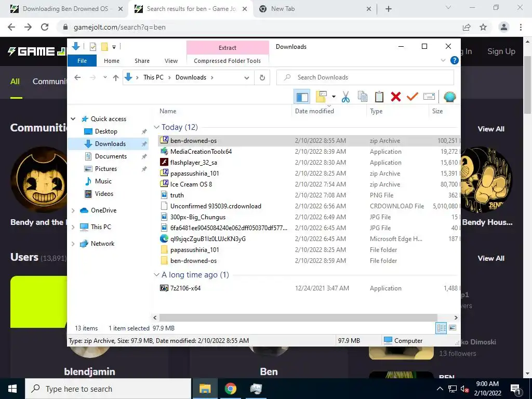Expand the Network tree node
The image size is (532, 399).
pos(73,244)
